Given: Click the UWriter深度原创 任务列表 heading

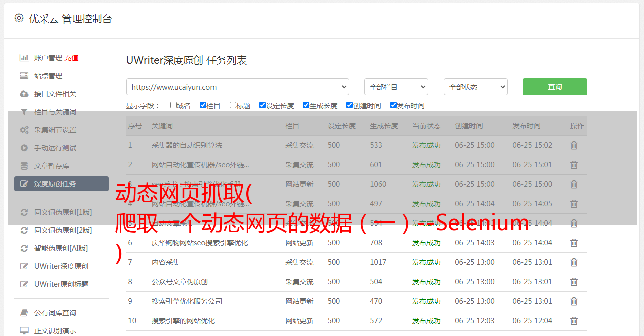Looking at the screenshot, I should pos(186,60).
